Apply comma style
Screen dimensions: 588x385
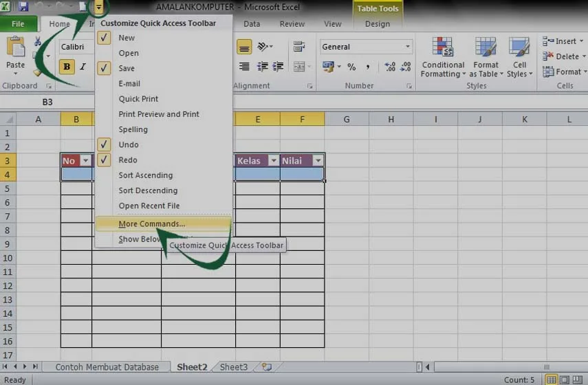pyautogui.click(x=368, y=67)
